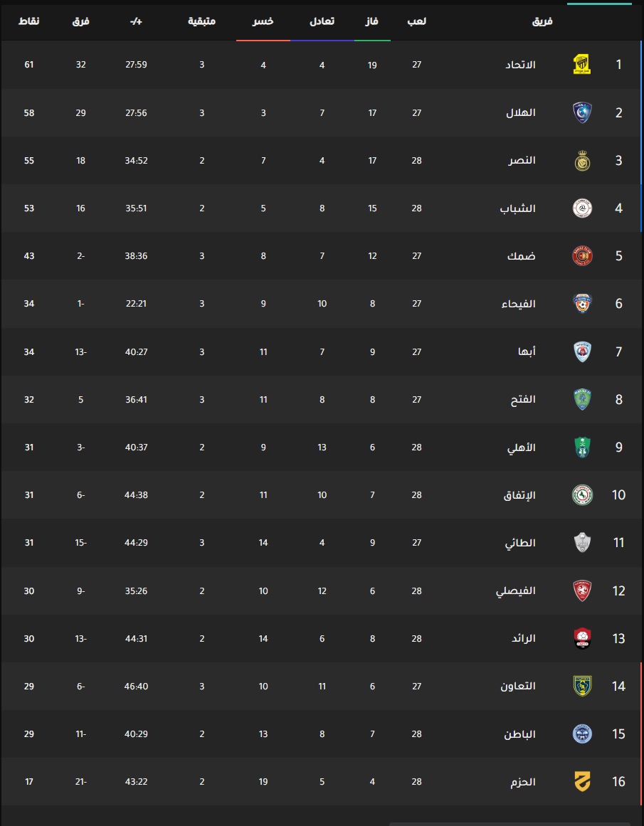
Task: Select the Al-Shabab club badge
Action: pos(582,208)
